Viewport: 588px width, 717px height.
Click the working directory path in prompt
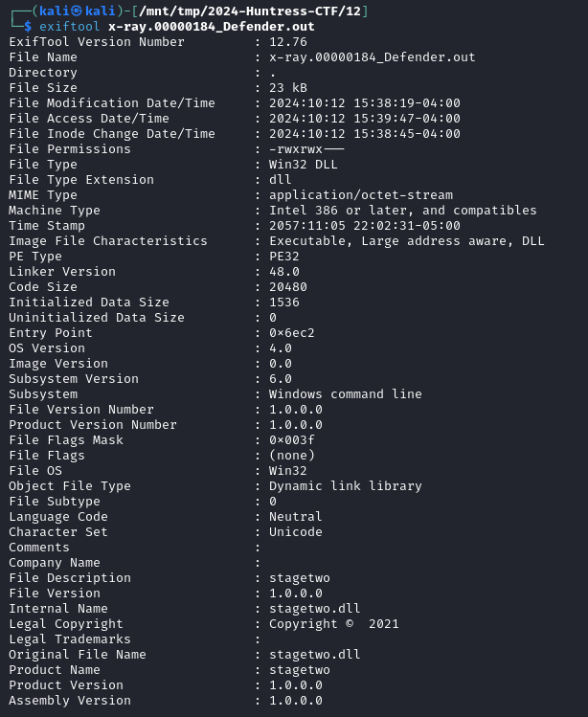coord(250,11)
